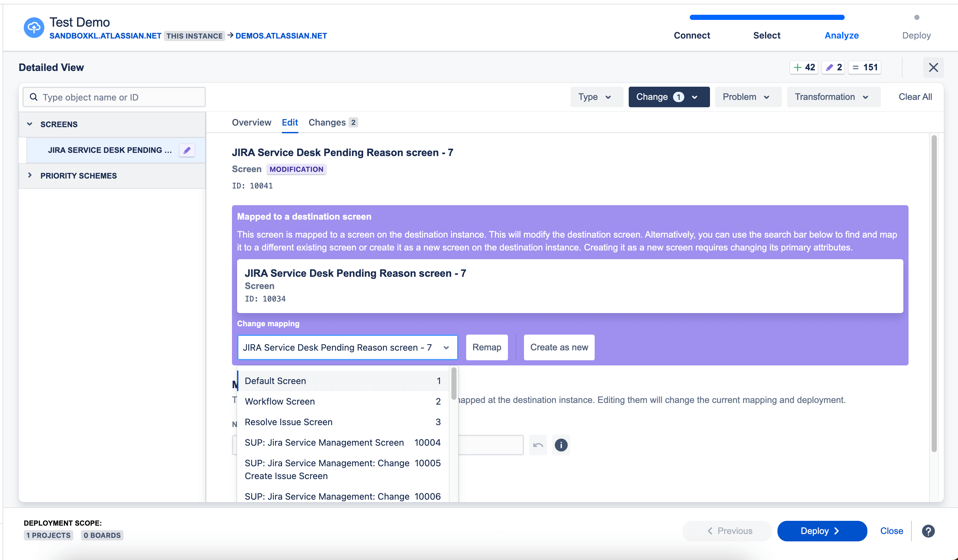Click the info icon next to name field
The width and height of the screenshot is (958, 560).
point(561,445)
